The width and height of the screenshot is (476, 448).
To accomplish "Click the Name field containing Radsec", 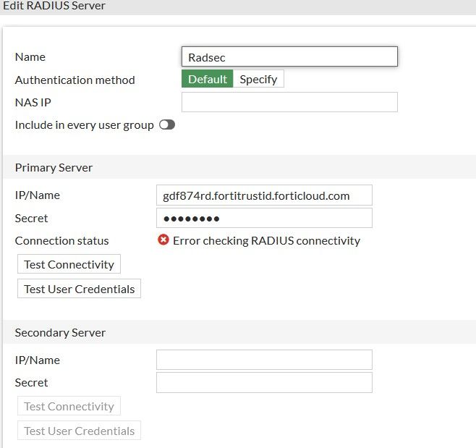I will coord(289,57).
